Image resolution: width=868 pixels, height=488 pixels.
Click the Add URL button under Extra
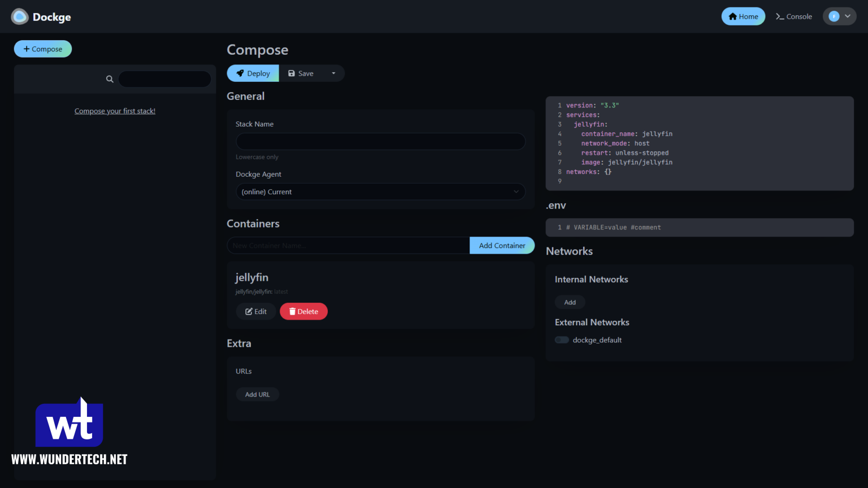coord(257,394)
